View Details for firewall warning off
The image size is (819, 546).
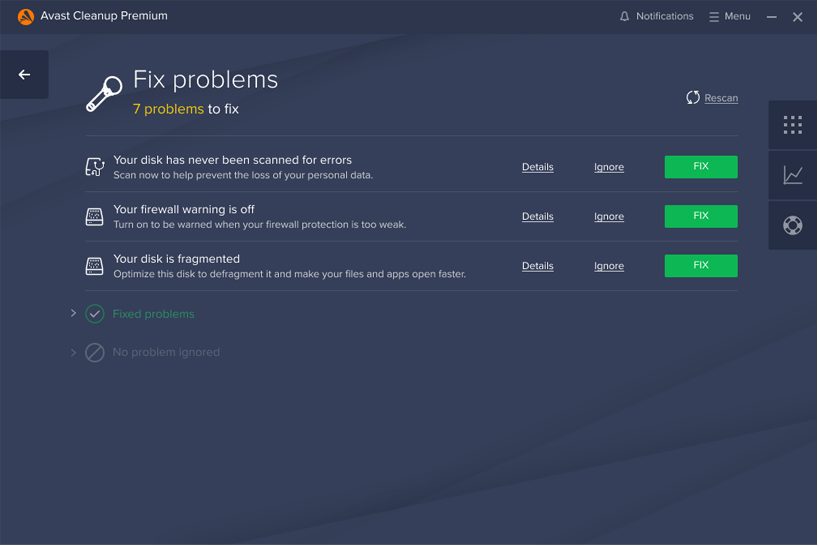click(x=537, y=216)
